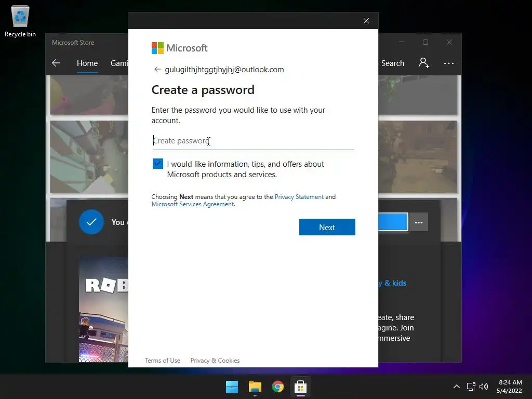Select the Gaming tab in Microsoft Store
The height and width of the screenshot is (399, 532).
119,63
